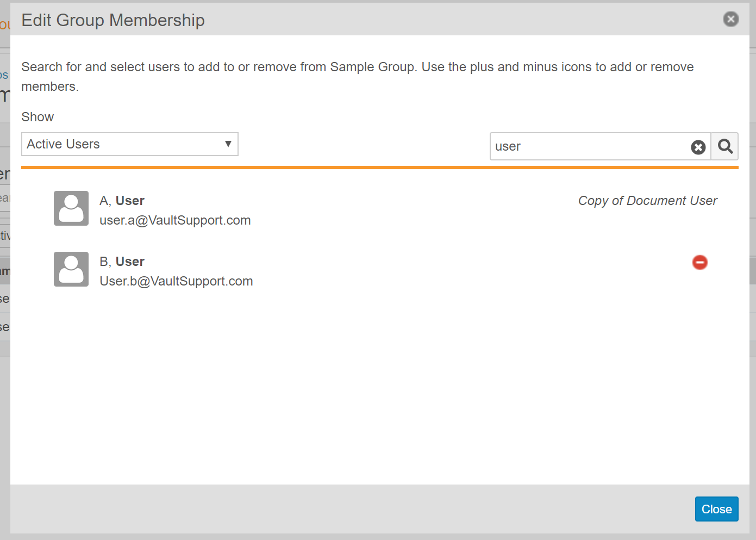Select the "B, User" name

[122, 262]
